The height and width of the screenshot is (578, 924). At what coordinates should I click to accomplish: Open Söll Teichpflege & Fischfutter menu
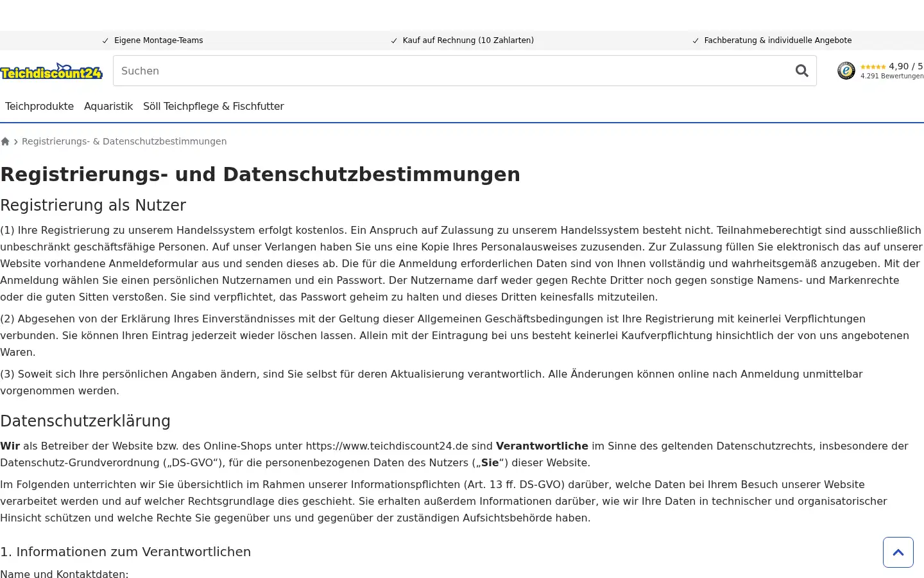point(214,106)
